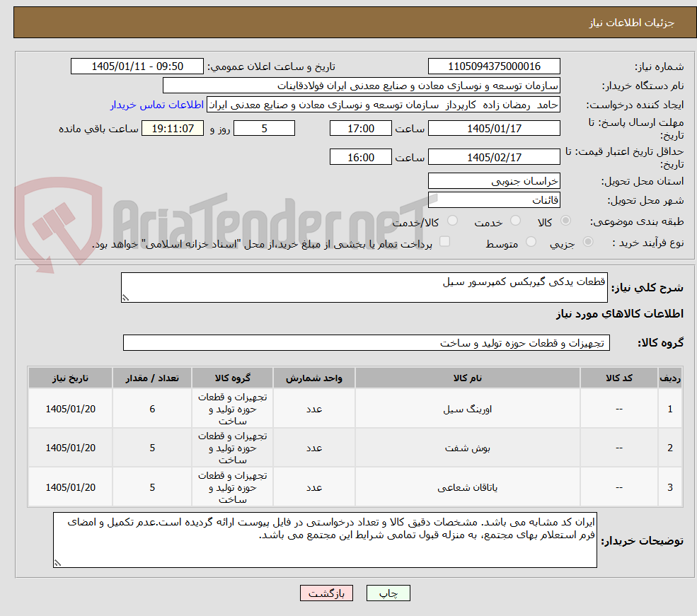Select the خدمت radio button
This screenshot has width=697, height=616.
tap(515, 221)
